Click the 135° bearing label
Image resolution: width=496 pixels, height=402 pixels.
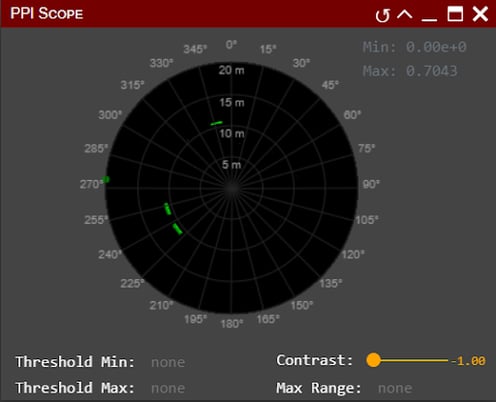tap(331, 283)
